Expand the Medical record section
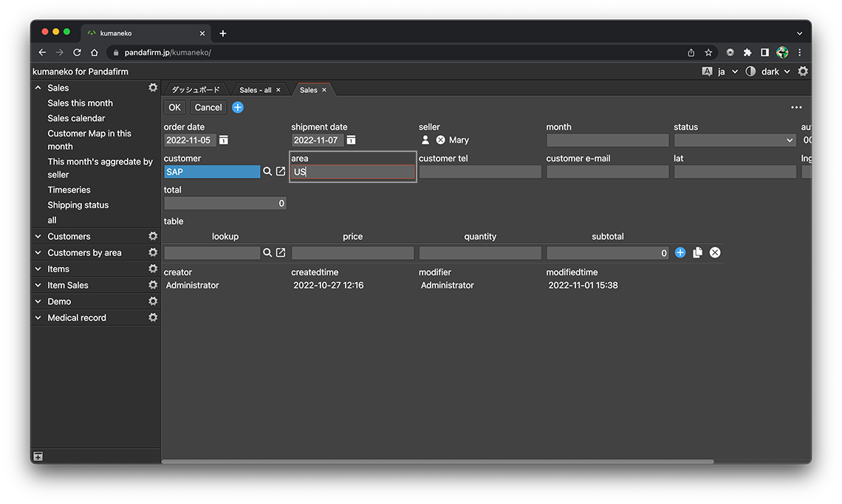Image resolution: width=842 pixels, height=504 pixels. [x=38, y=318]
